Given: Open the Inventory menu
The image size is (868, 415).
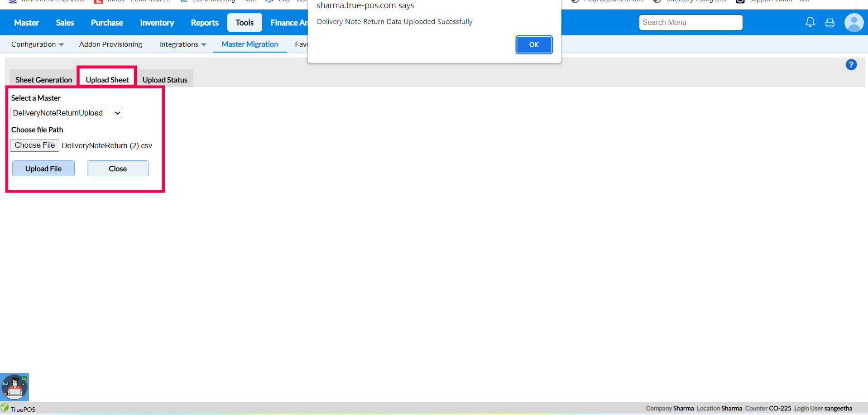Looking at the screenshot, I should [x=157, y=23].
